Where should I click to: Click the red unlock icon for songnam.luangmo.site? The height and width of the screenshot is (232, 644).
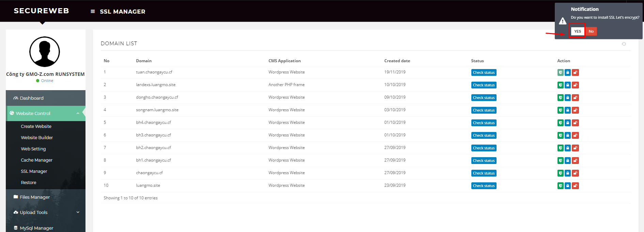tap(575, 110)
